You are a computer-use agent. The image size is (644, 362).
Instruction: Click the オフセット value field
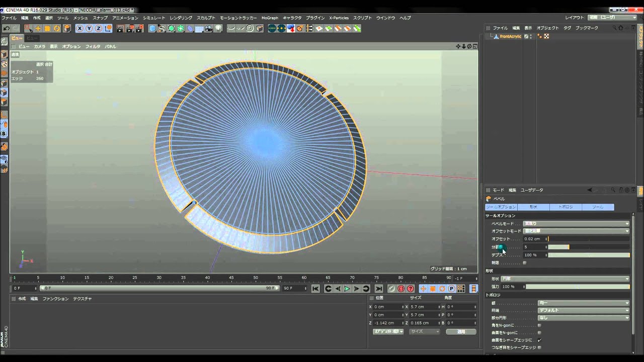click(x=534, y=239)
